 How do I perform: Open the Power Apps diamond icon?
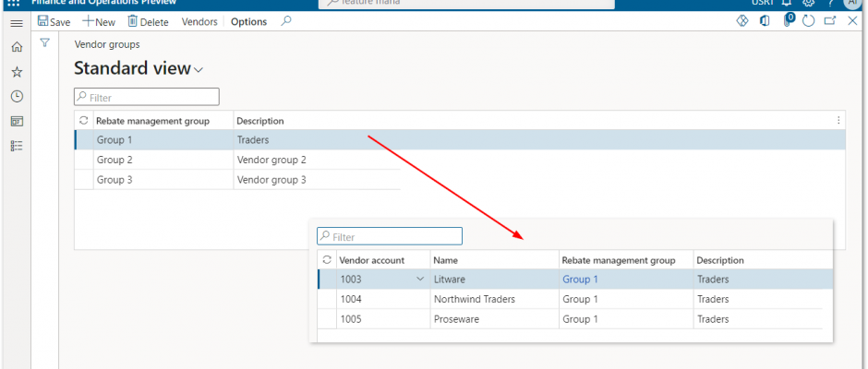point(741,21)
